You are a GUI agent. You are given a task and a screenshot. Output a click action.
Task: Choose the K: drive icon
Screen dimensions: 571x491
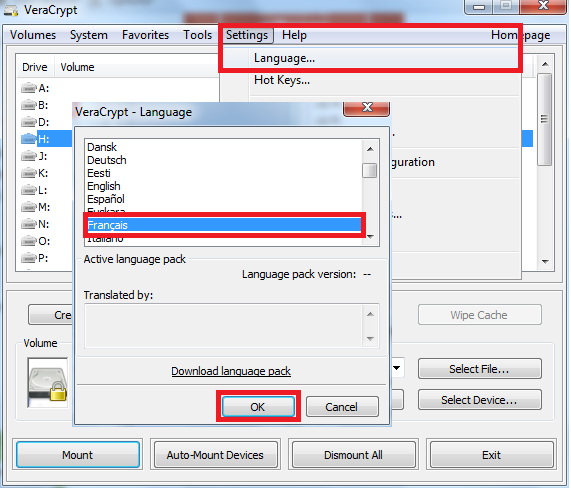[x=29, y=173]
